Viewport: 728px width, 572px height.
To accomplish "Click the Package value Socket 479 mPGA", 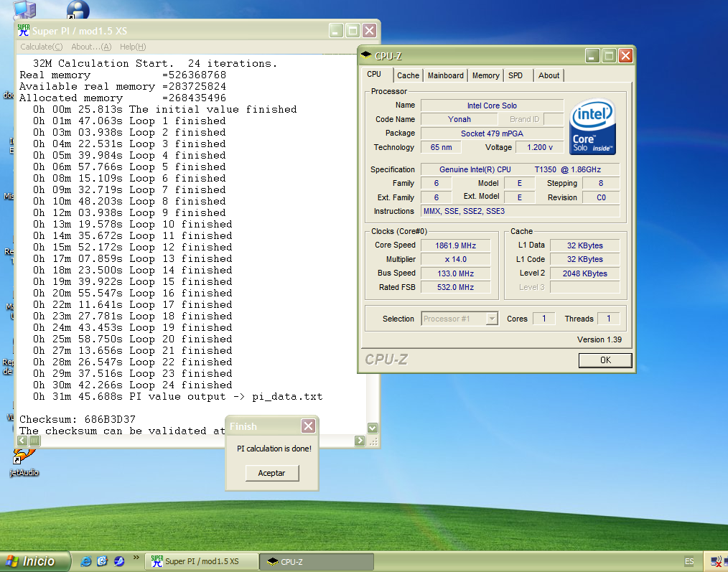I will [x=492, y=133].
